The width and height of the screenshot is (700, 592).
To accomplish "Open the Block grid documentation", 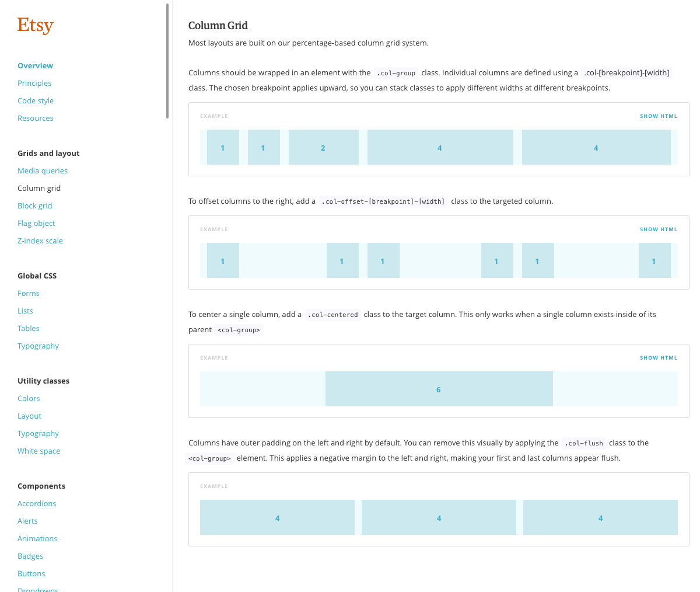I will (x=34, y=206).
